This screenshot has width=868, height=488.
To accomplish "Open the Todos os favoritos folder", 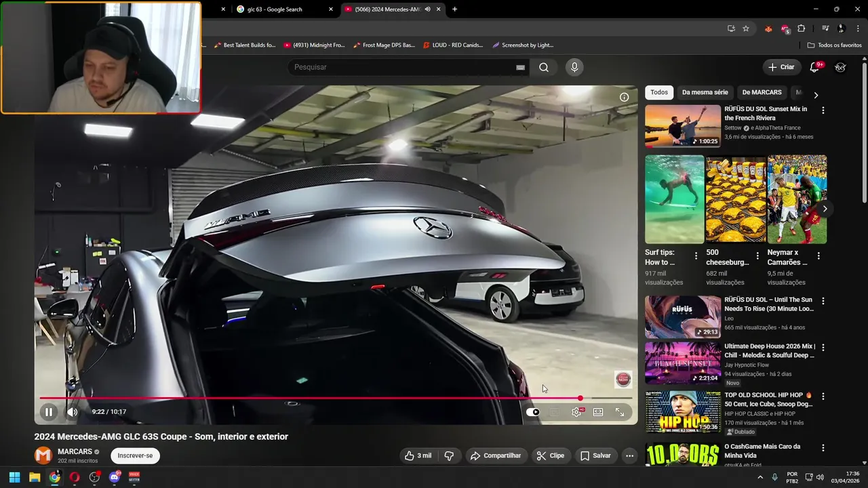I will tap(835, 45).
